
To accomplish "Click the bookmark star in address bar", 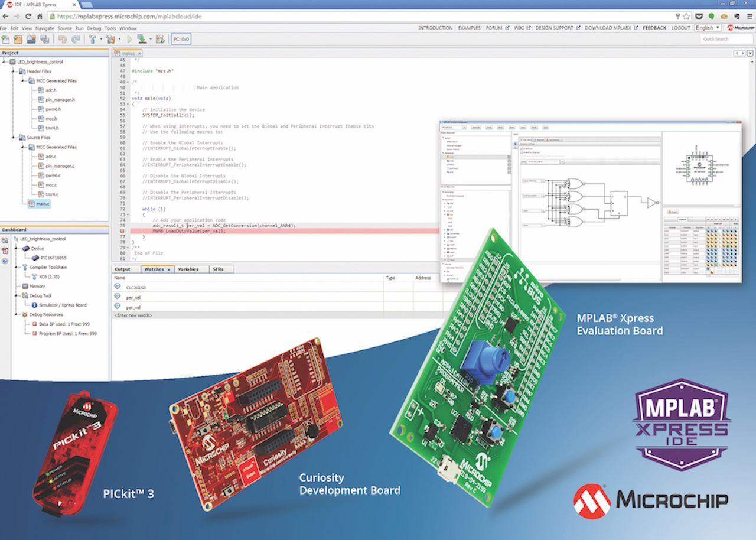I will (686, 17).
